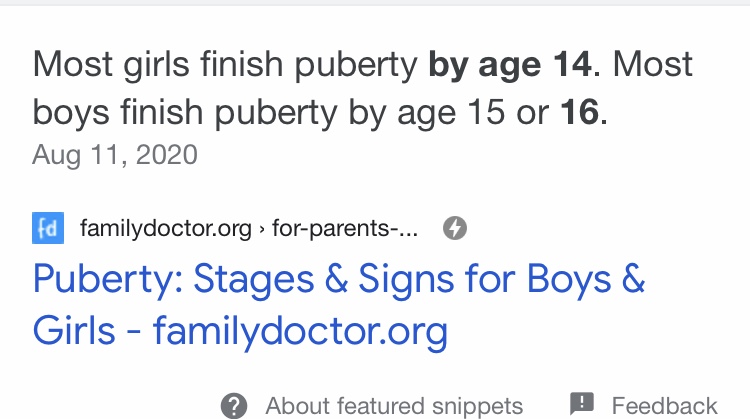
Task: Click the question mark help icon
Action: 234,406
